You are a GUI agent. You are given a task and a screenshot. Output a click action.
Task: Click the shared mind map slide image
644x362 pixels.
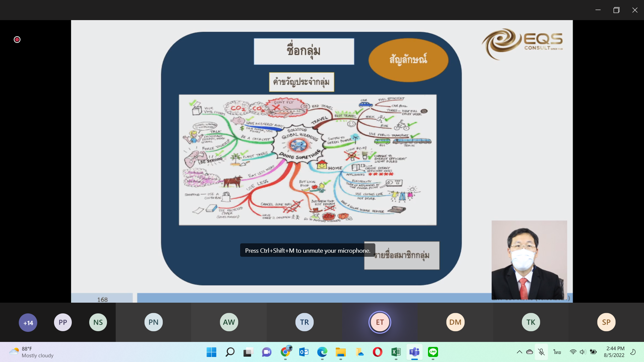click(x=308, y=160)
